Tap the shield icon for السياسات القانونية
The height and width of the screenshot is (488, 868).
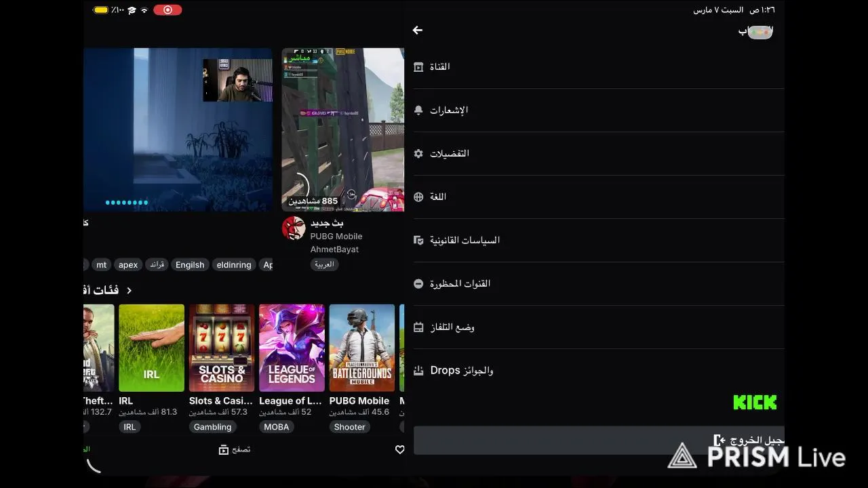click(x=418, y=241)
